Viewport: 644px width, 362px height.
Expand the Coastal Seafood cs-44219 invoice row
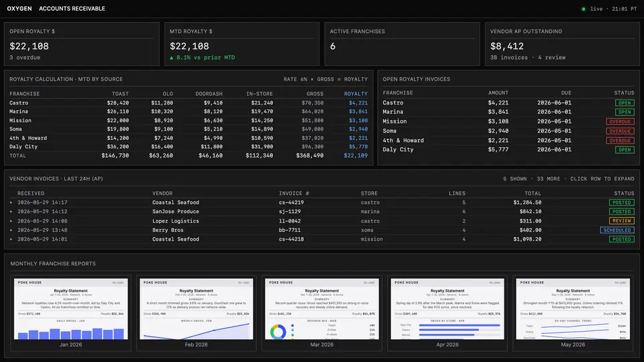pyautogui.click(x=322, y=202)
